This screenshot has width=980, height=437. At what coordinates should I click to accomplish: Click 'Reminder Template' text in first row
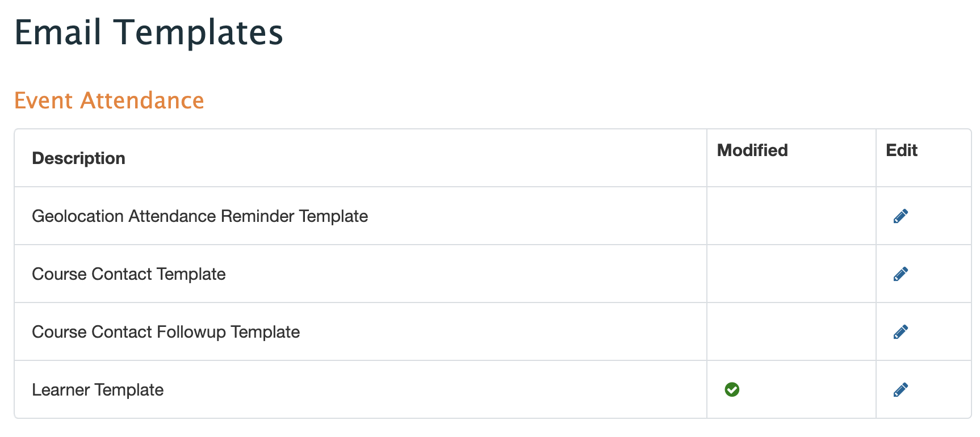point(294,216)
